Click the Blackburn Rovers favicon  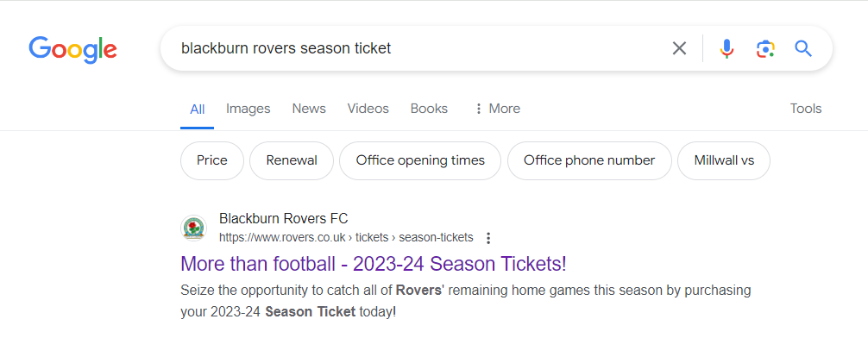(x=194, y=228)
